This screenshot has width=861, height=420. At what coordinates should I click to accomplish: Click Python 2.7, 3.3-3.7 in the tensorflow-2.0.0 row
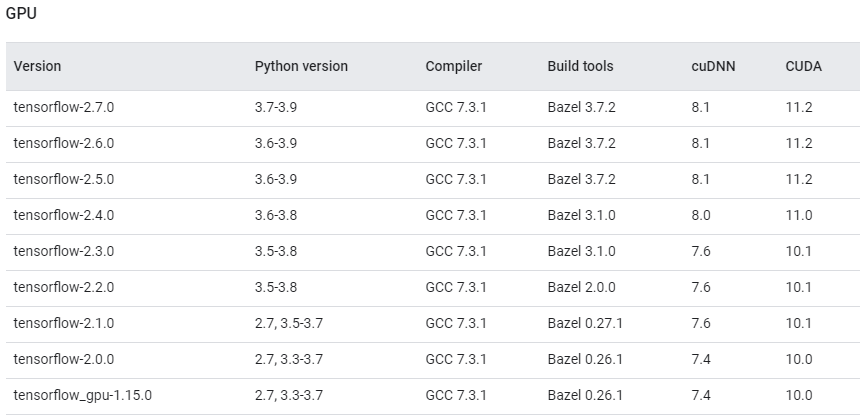[x=289, y=359]
